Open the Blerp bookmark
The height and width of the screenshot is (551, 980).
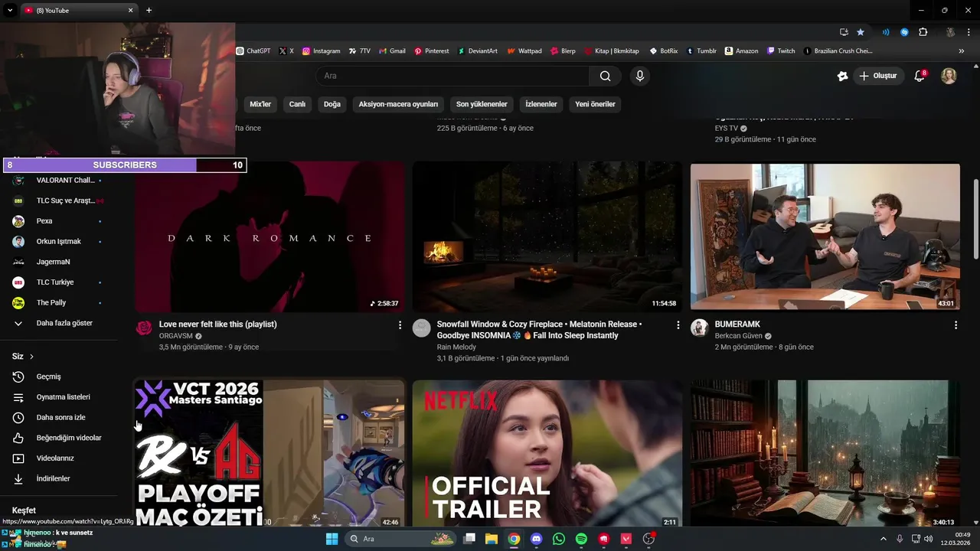(563, 51)
